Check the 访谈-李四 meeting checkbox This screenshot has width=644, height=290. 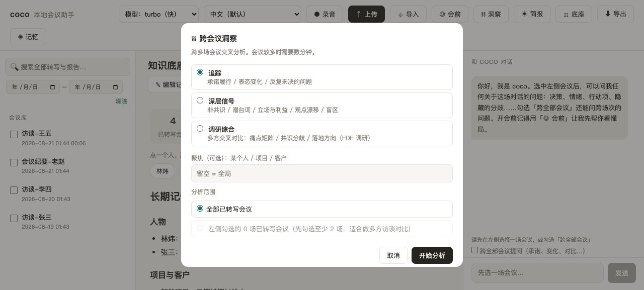click(x=14, y=190)
